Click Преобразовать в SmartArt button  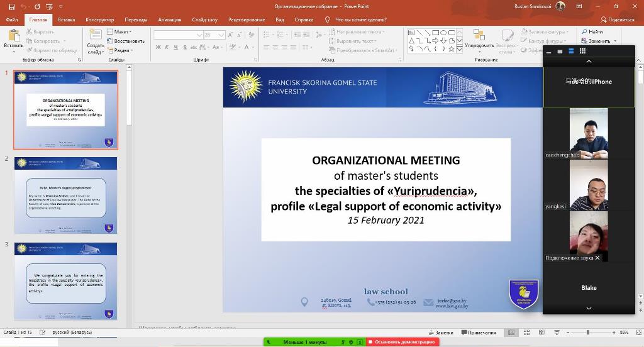pos(364,50)
